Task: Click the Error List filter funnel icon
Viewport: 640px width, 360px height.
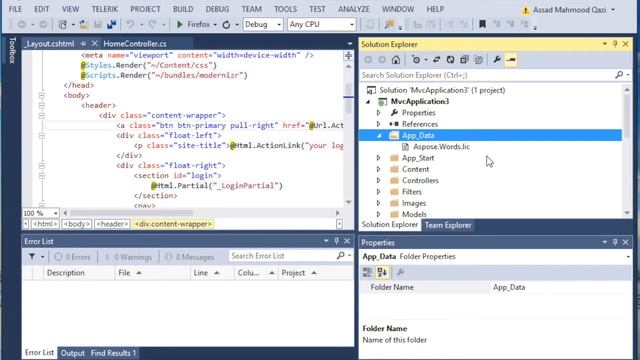Action: pos(32,256)
